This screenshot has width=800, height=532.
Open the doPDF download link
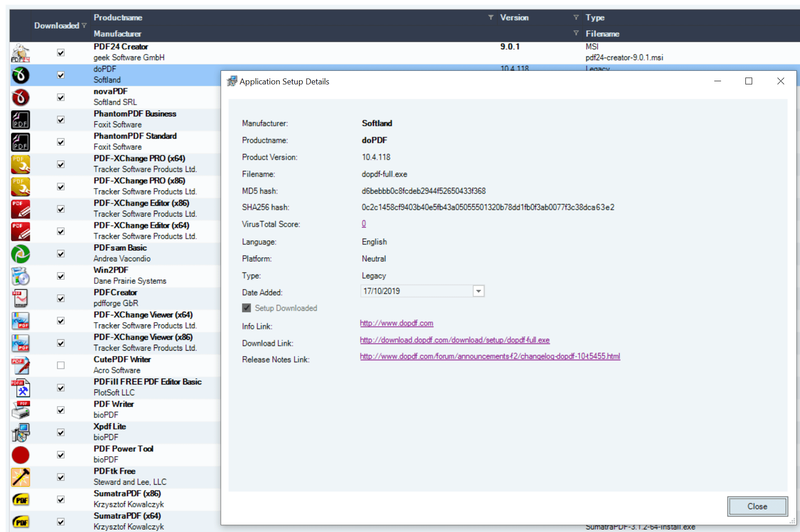coord(454,340)
